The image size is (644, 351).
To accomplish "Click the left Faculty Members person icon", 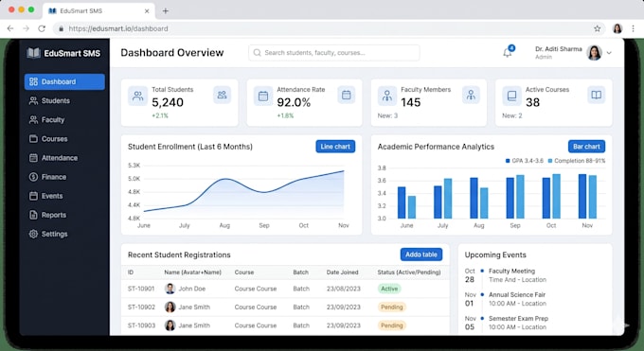I will tap(387, 97).
